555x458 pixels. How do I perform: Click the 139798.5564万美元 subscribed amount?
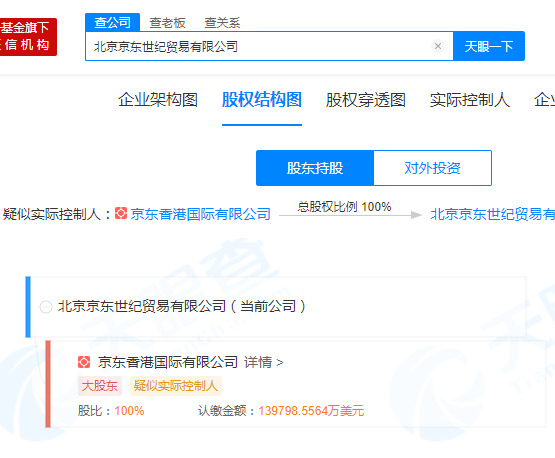pos(311,411)
